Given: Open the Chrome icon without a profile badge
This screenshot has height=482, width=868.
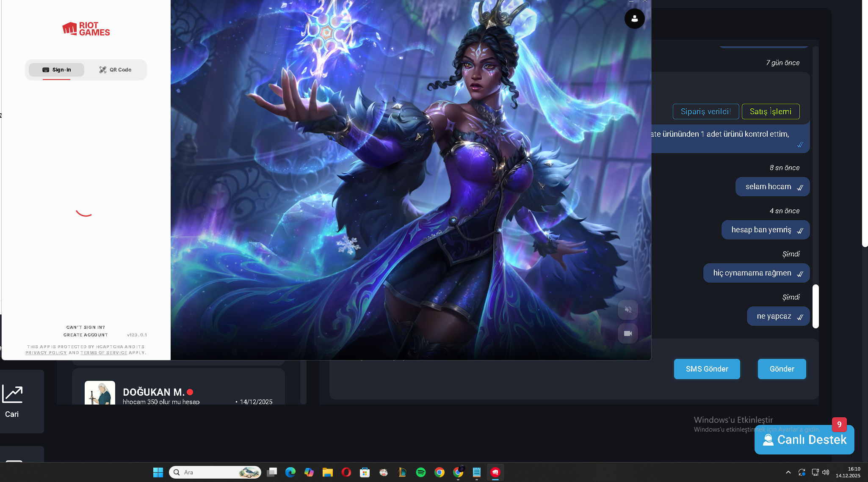Looking at the screenshot, I should pyautogui.click(x=440, y=472).
